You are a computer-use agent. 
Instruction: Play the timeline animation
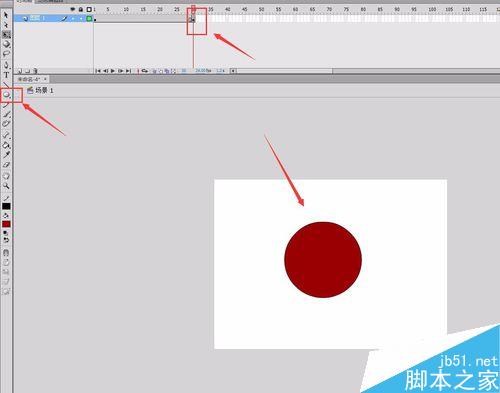[113, 71]
